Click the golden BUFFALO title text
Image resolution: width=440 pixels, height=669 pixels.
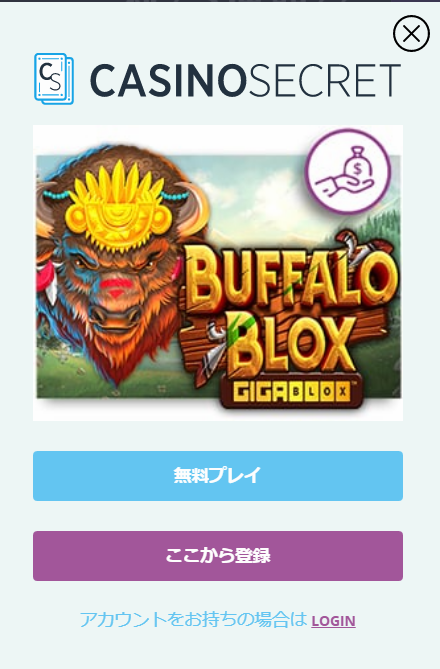(291, 278)
